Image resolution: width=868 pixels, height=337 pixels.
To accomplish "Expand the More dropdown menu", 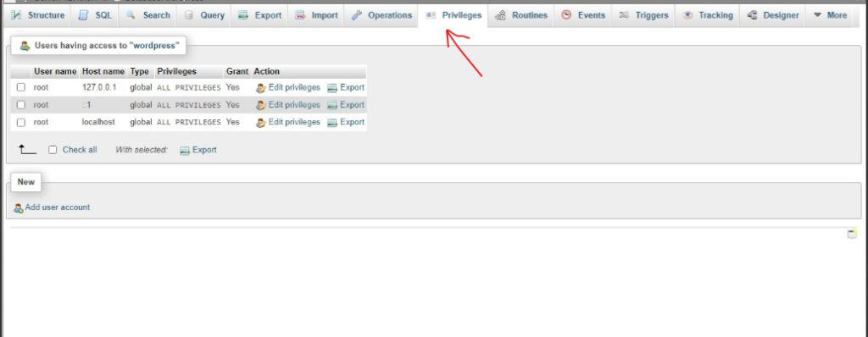I will pyautogui.click(x=830, y=15).
